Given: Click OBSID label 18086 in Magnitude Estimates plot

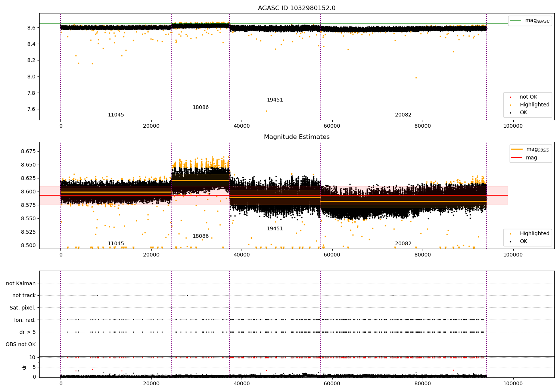Looking at the screenshot, I should click(200, 236).
